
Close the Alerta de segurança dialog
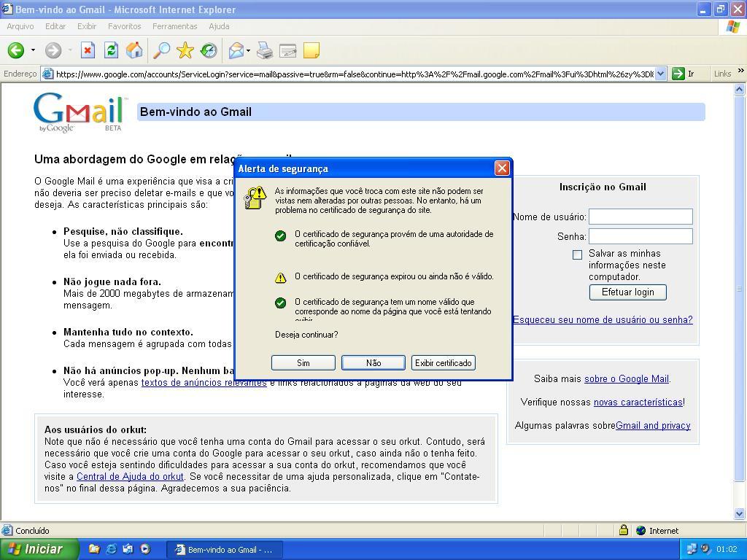pyautogui.click(x=502, y=168)
